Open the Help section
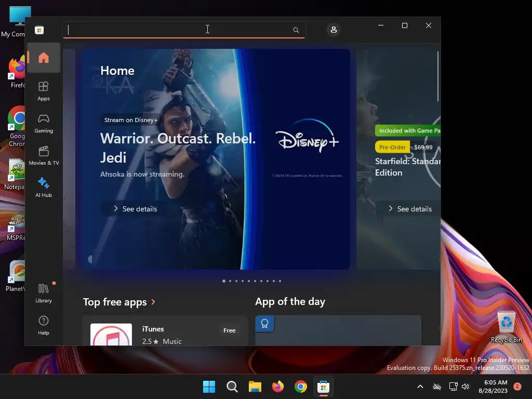 click(44, 325)
